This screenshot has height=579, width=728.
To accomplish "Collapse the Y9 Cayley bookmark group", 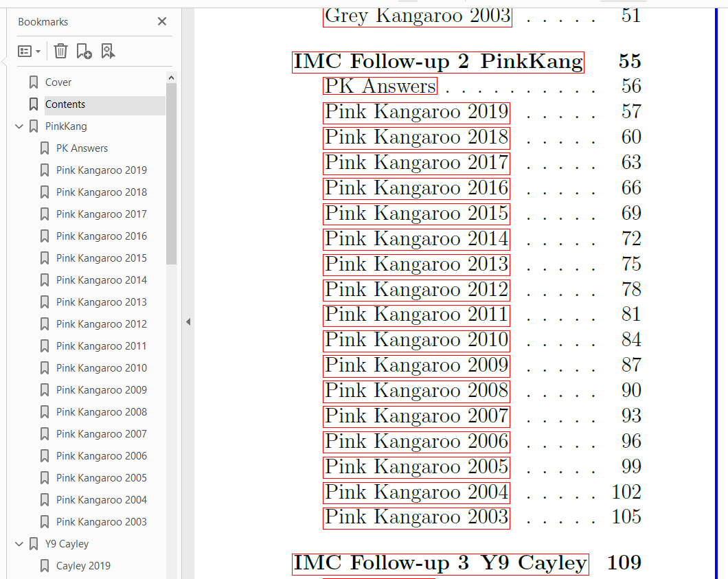I will [x=19, y=544].
